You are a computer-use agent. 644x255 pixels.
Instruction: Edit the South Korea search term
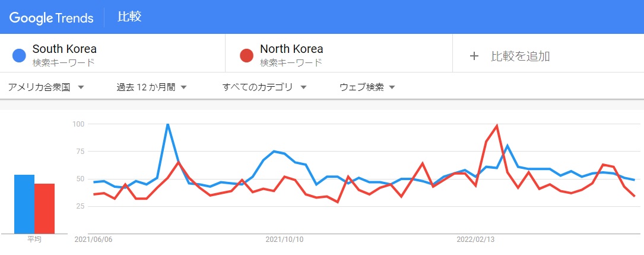click(x=65, y=49)
